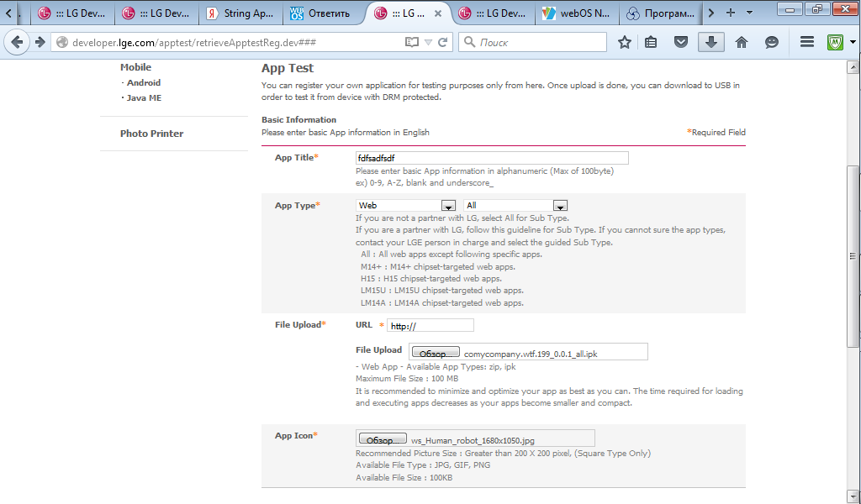Expand the Sub Type All dropdown
This screenshot has height=504, width=861.
point(560,206)
